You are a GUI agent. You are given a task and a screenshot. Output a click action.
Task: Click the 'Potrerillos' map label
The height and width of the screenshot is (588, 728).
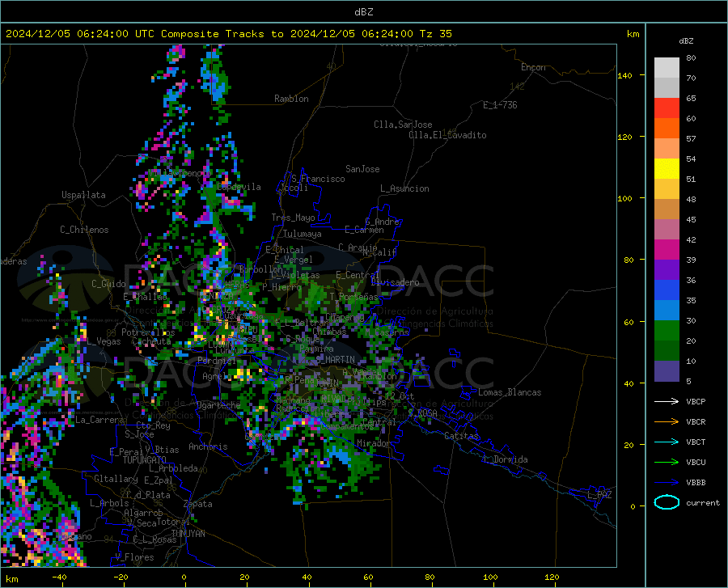click(x=148, y=332)
